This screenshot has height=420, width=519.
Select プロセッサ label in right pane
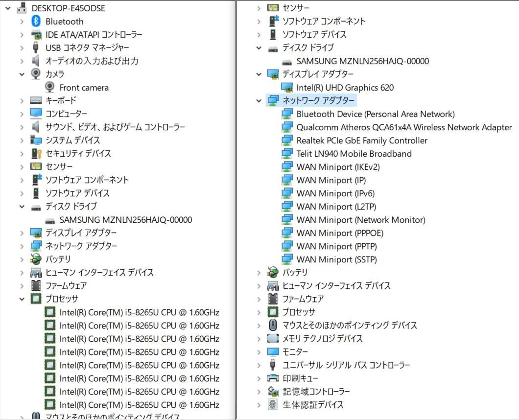[x=299, y=312]
